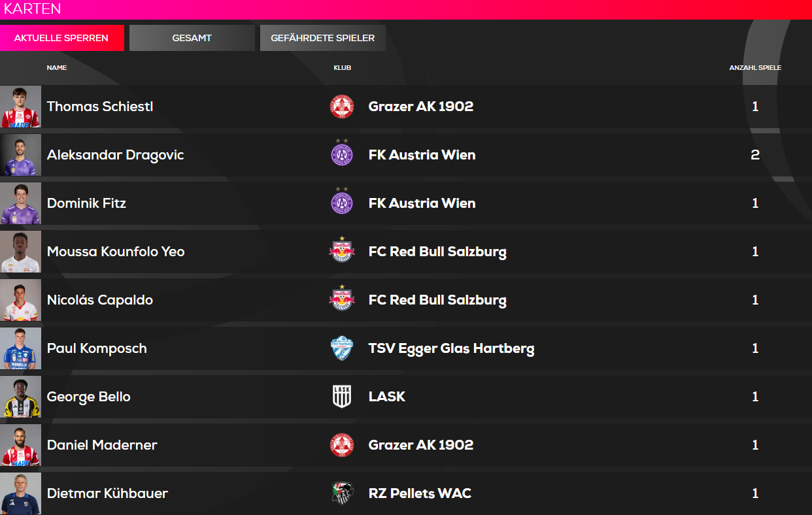
Task: Click the Anzahl Spiele column header
Action: click(755, 67)
